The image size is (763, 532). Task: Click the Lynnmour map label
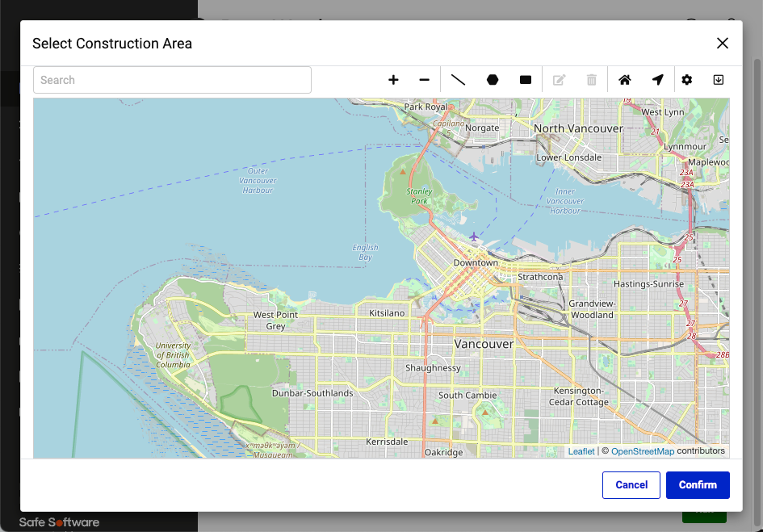click(685, 146)
